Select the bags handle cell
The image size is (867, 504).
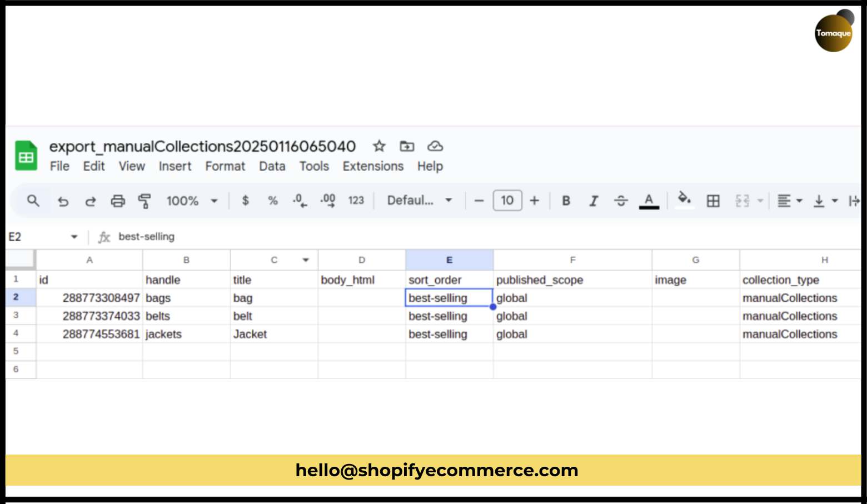click(x=186, y=298)
